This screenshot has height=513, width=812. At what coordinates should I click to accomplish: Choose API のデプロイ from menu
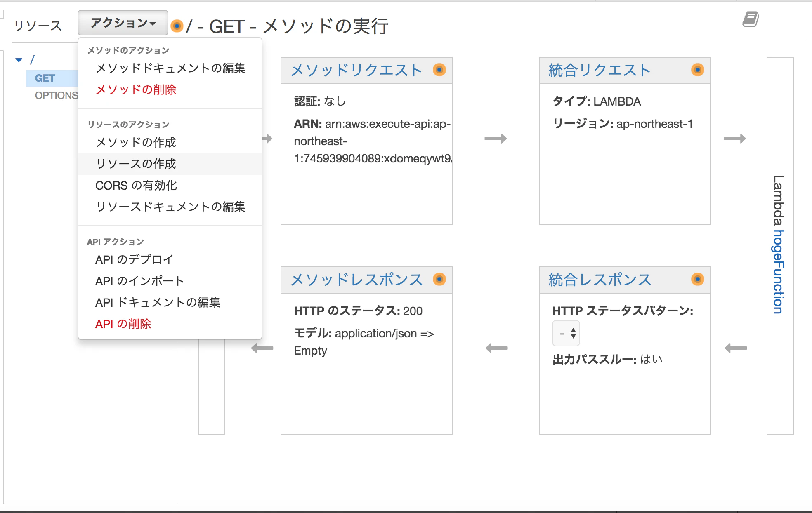tap(170, 259)
